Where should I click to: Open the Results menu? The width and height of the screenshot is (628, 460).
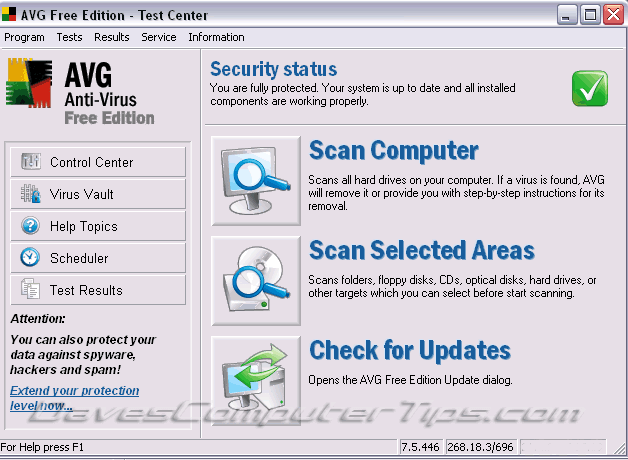point(112,37)
